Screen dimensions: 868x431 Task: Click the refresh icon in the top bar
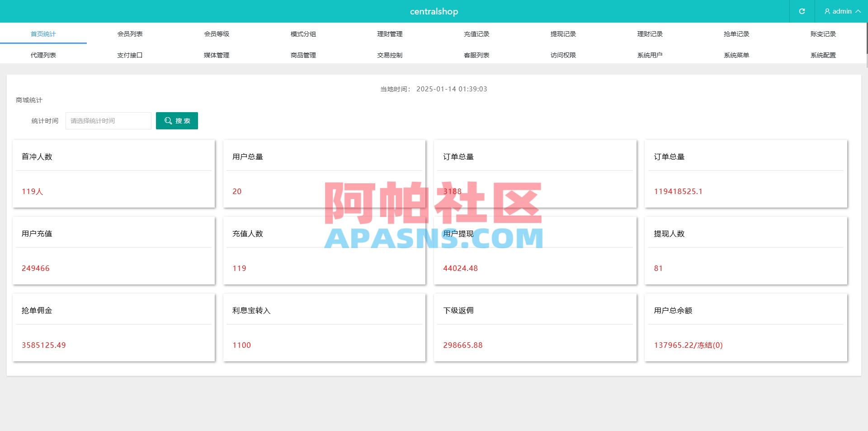tap(802, 11)
